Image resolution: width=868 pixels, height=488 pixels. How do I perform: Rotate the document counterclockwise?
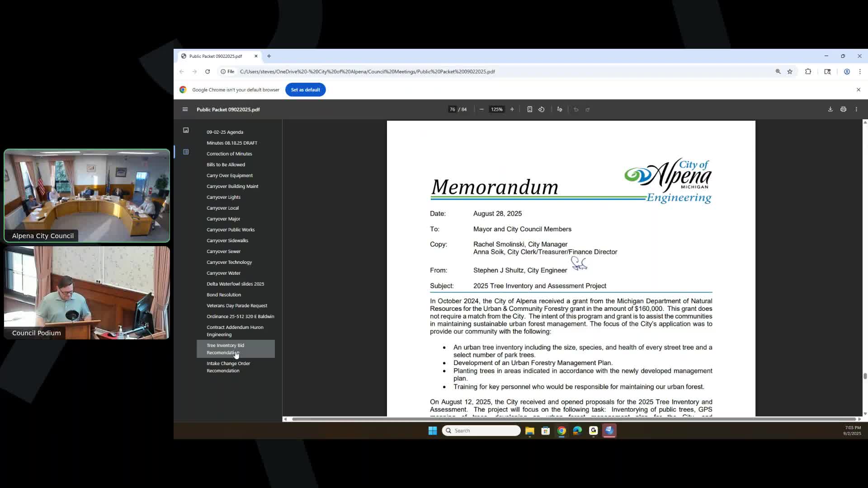[541, 109]
